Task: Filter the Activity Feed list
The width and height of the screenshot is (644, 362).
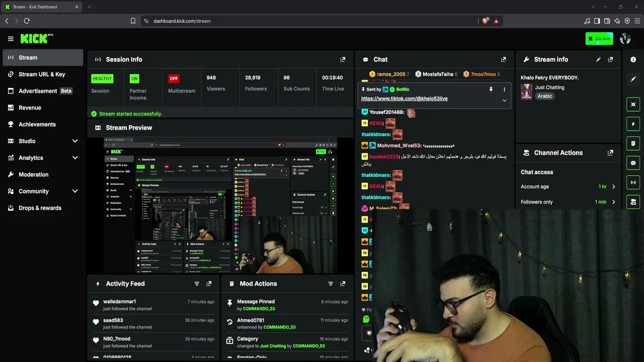Action: point(197,284)
